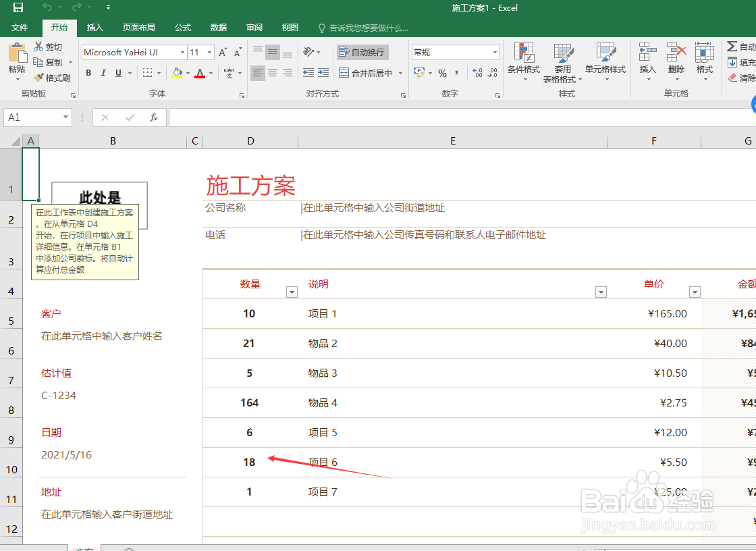Screen dimensions: 756x551
Task: Open the 数量 column filter dropdown
Action: coord(292,292)
